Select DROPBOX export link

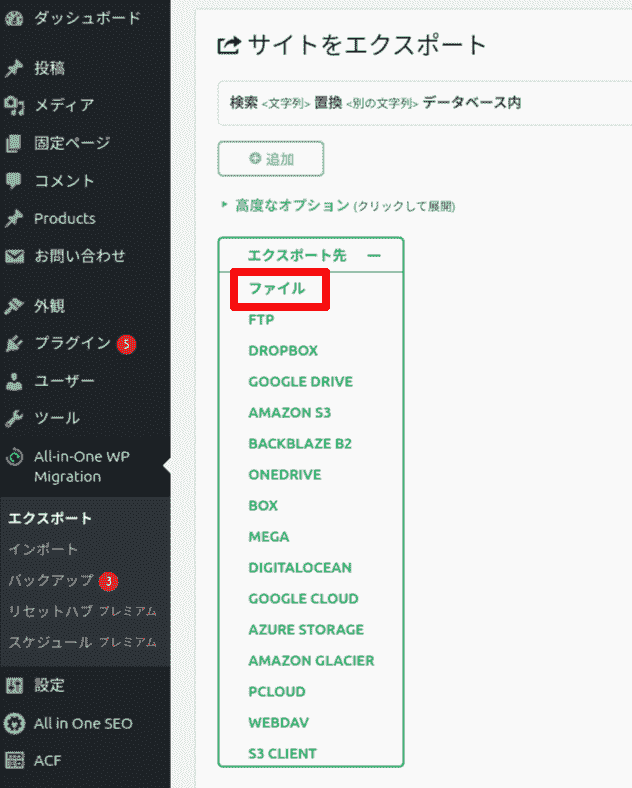(283, 350)
